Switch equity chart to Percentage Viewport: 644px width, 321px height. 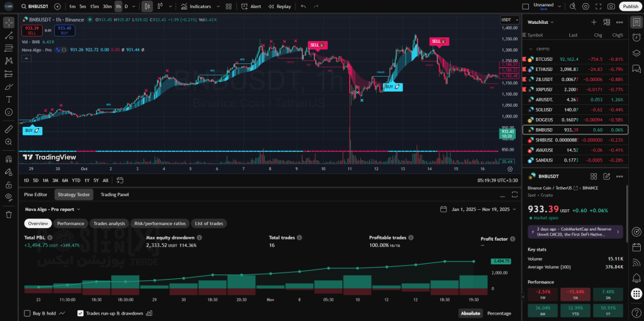pyautogui.click(x=499, y=313)
